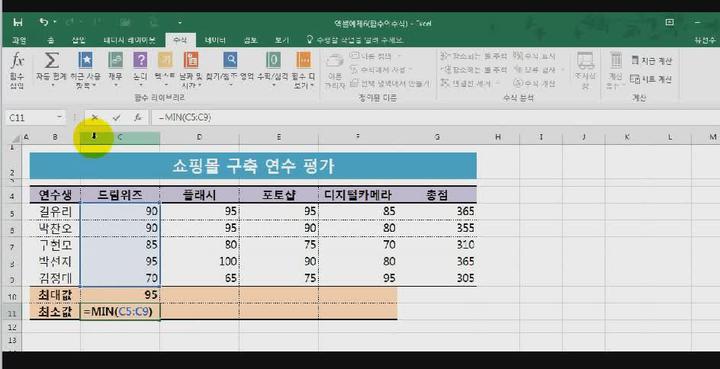Open the 날짜 및 시간 function icon
720x369 pixels.
[191, 60]
